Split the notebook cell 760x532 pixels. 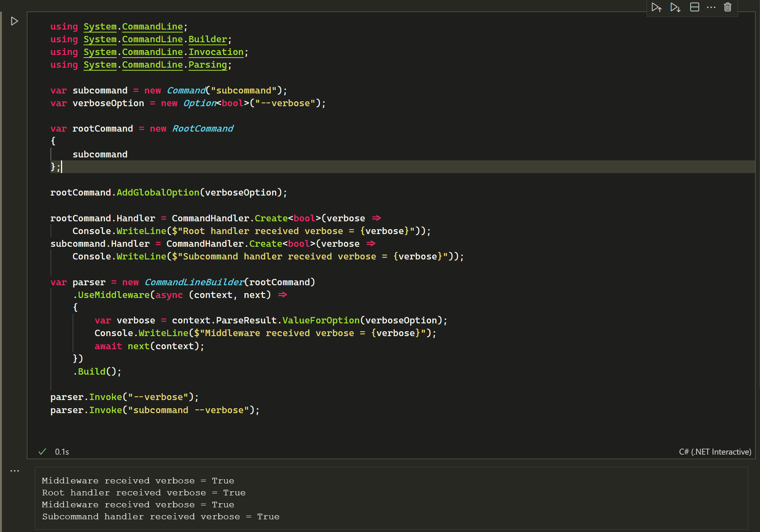tap(695, 7)
